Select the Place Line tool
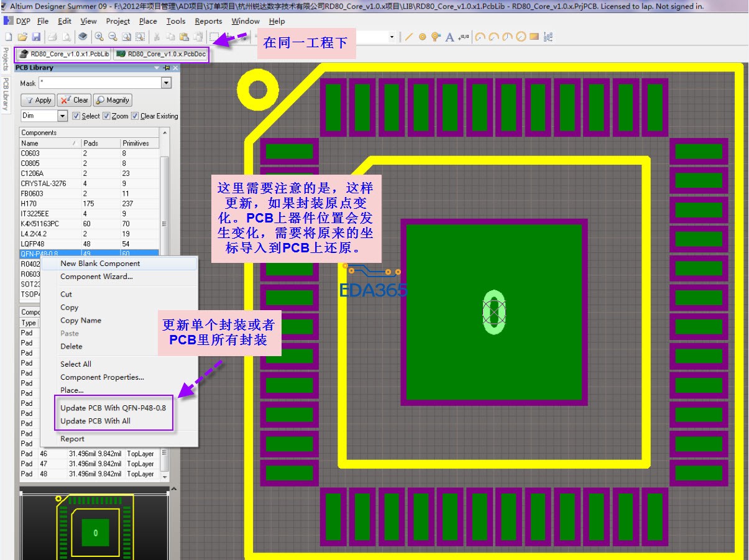The height and width of the screenshot is (560, 749). point(409,37)
